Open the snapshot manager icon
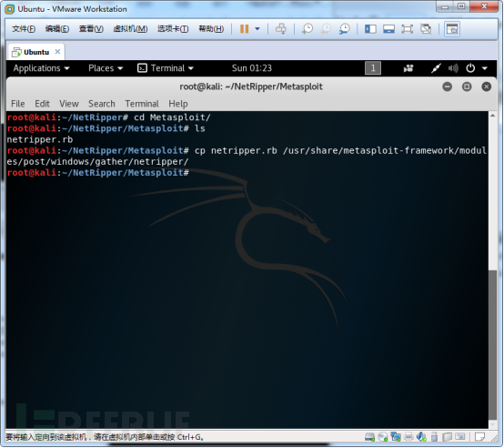The width and height of the screenshot is (504, 448). (x=344, y=28)
